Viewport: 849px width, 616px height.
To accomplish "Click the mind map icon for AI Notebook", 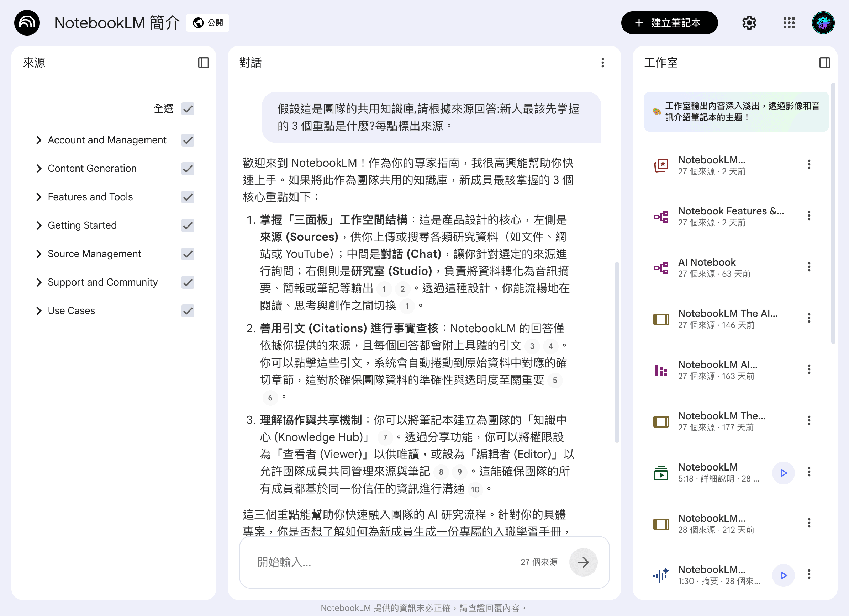I will click(x=661, y=268).
